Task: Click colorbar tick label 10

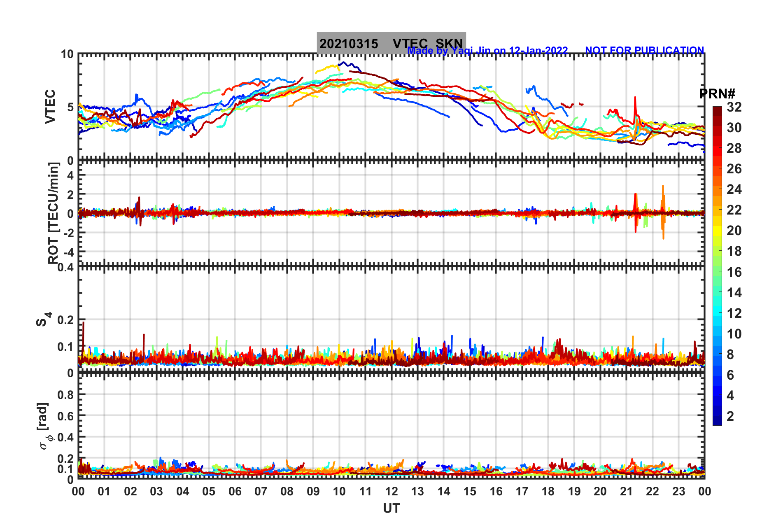Action: click(x=734, y=334)
